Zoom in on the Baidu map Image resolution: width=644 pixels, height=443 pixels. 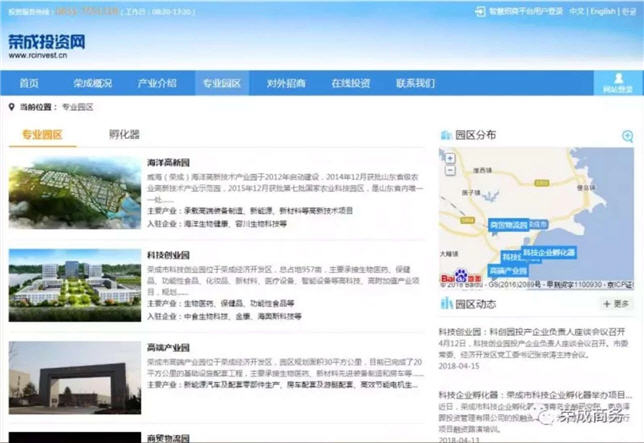[451, 158]
